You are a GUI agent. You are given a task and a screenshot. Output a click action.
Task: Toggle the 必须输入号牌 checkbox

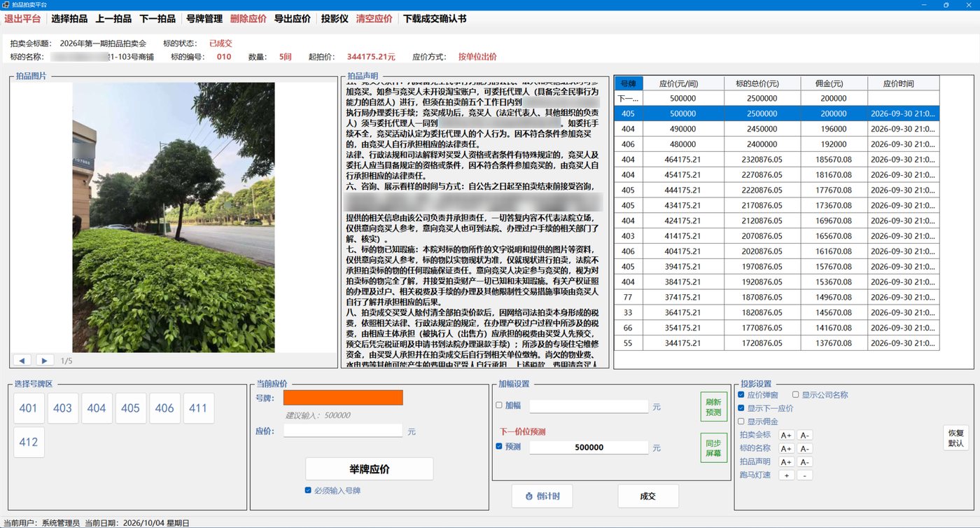point(308,491)
